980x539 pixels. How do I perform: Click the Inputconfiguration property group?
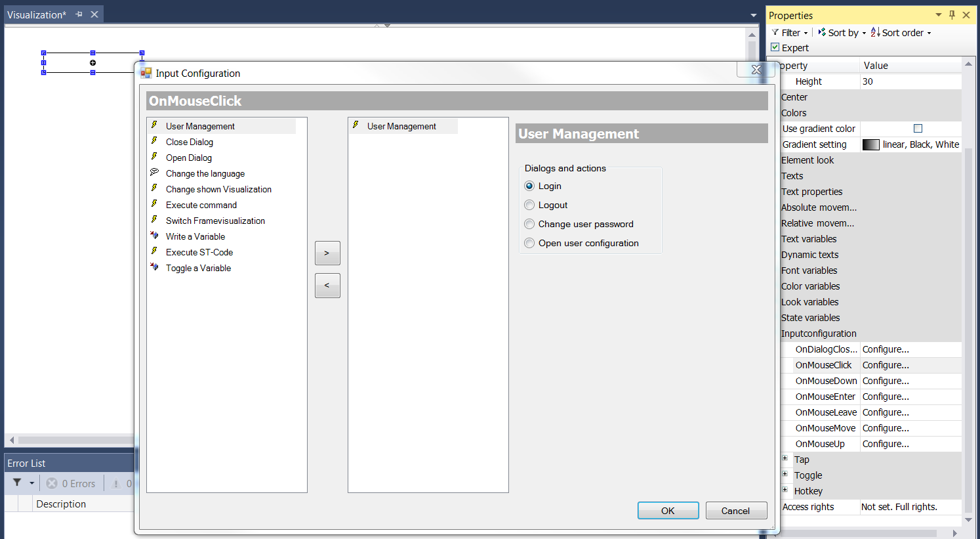click(x=819, y=334)
